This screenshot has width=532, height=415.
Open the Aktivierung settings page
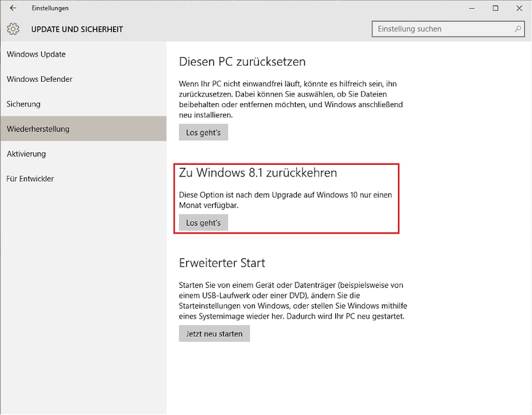[26, 154]
